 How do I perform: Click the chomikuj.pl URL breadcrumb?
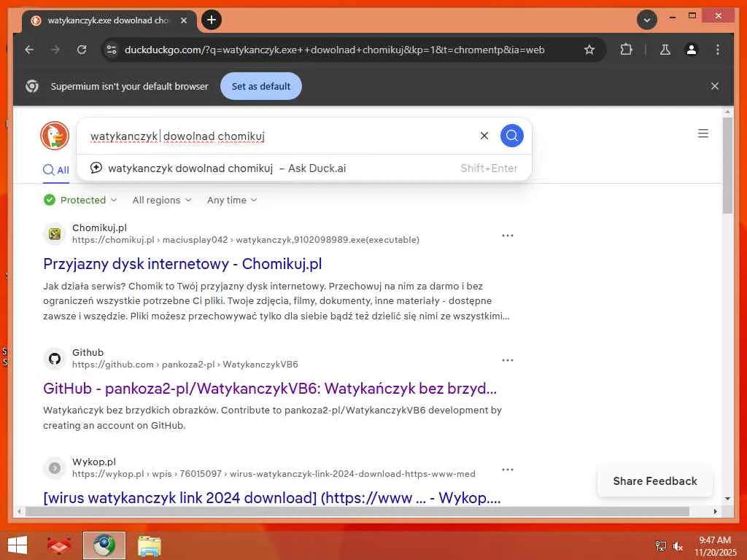pos(246,240)
